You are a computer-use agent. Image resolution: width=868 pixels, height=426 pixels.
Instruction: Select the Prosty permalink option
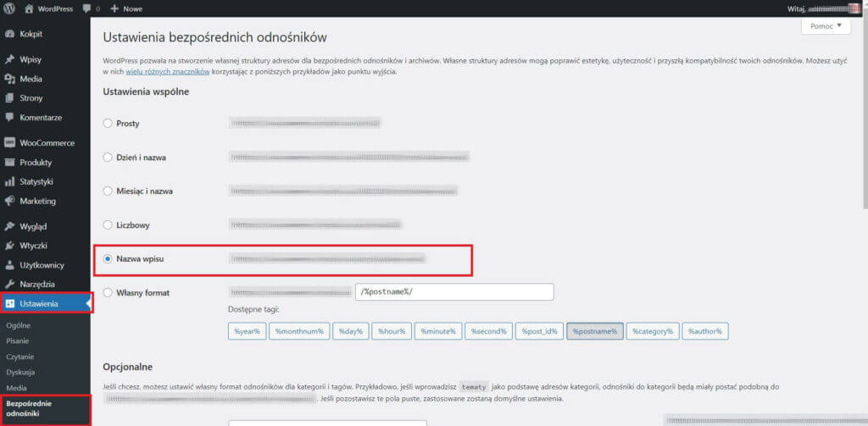click(108, 124)
